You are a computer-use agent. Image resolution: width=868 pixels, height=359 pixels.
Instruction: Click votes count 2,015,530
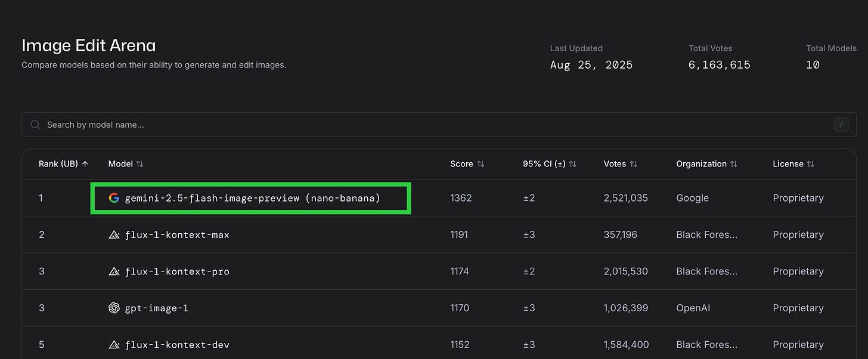[x=625, y=271]
